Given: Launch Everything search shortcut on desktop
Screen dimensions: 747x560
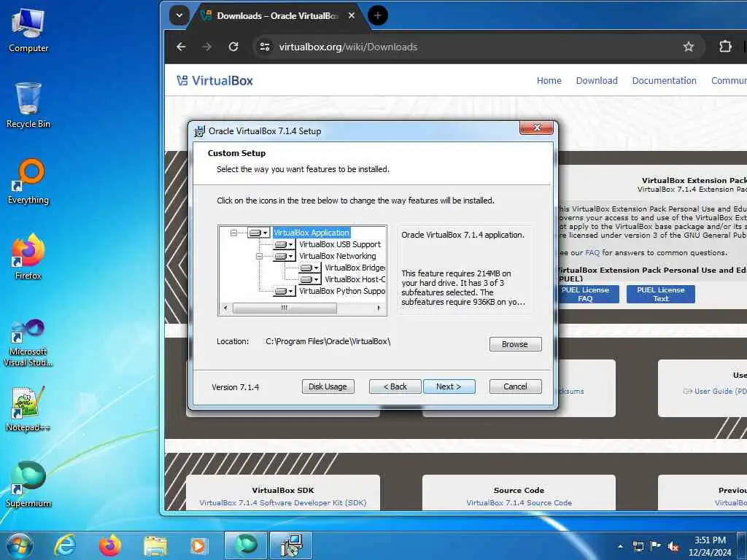Looking at the screenshot, I should click(28, 182).
